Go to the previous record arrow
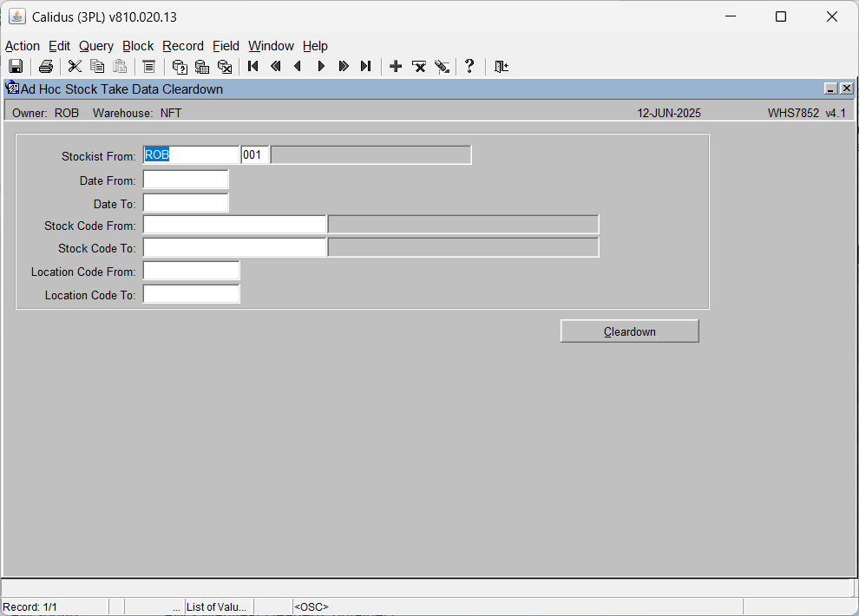The image size is (859, 616). (x=298, y=66)
